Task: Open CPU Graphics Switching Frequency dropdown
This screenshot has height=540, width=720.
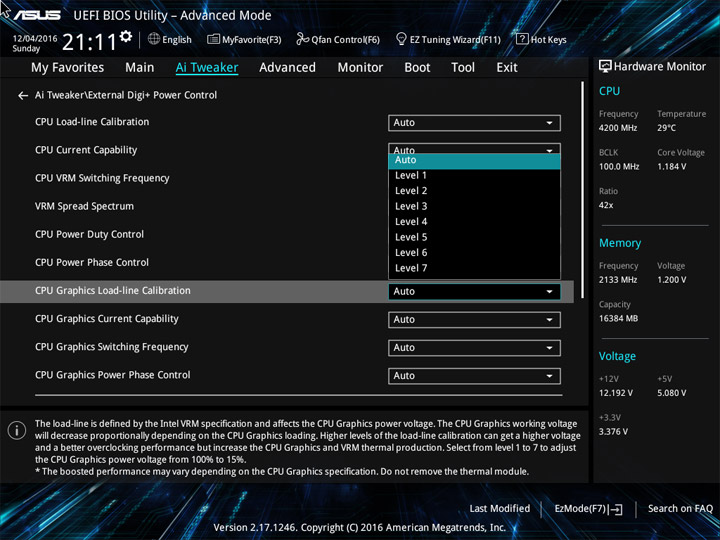Action: [x=474, y=348]
